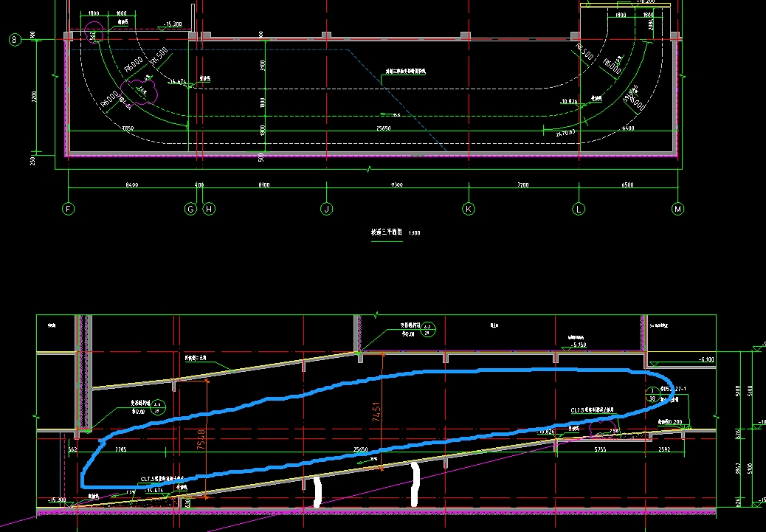This screenshot has height=532, width=766.
Task: Select grid axis bubble L
Action: [x=579, y=209]
